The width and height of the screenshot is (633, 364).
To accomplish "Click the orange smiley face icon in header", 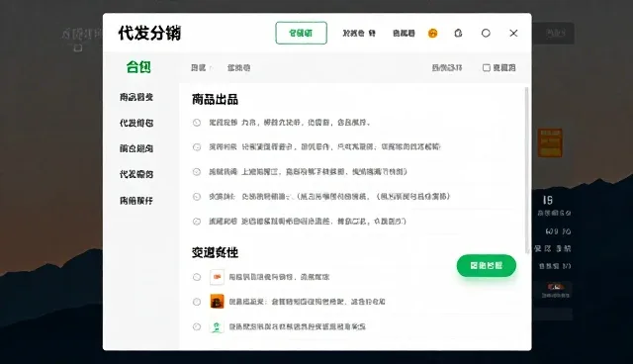I will click(432, 33).
